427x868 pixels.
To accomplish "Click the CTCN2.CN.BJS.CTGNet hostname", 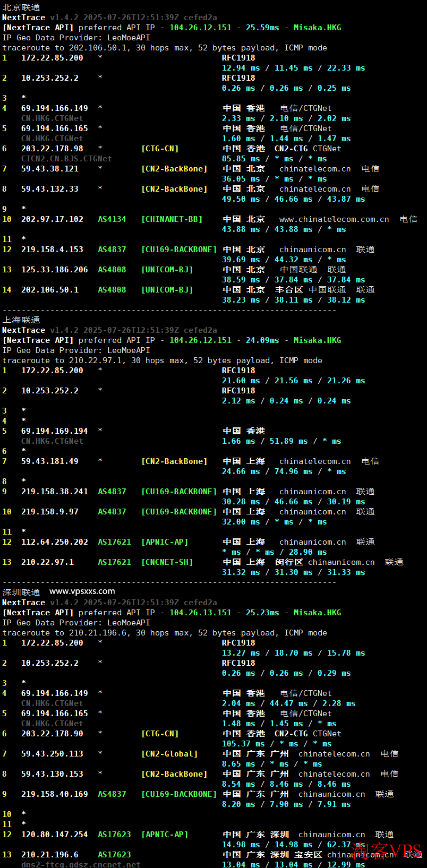I will click(66, 159).
